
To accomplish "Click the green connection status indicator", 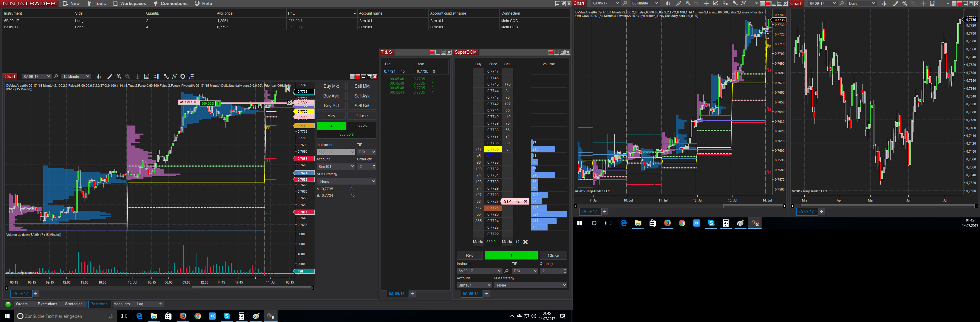I will (8, 304).
